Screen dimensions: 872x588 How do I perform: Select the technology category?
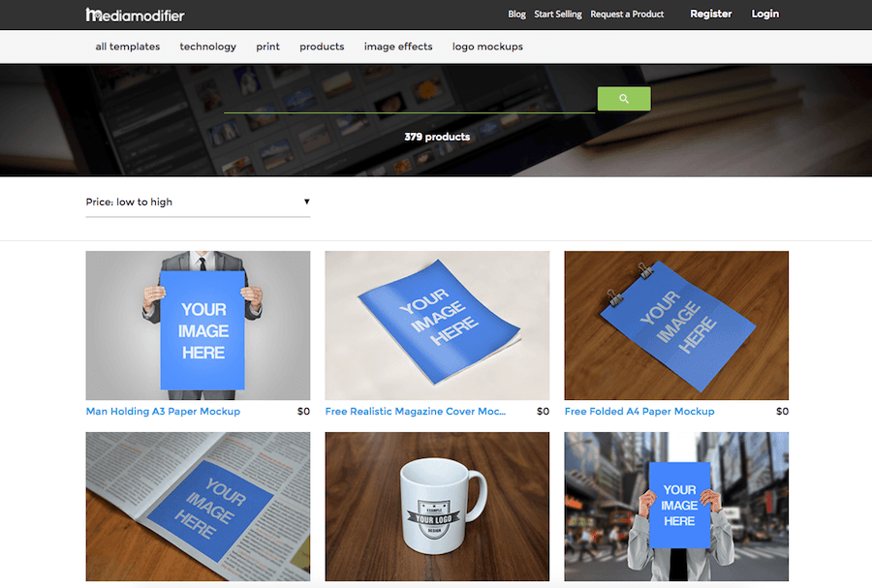point(207,46)
